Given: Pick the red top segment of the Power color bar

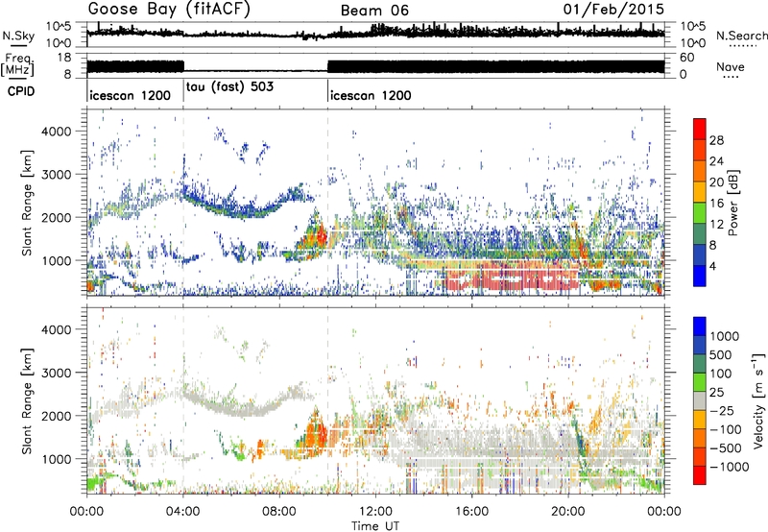Looking at the screenshot, I should point(700,129).
